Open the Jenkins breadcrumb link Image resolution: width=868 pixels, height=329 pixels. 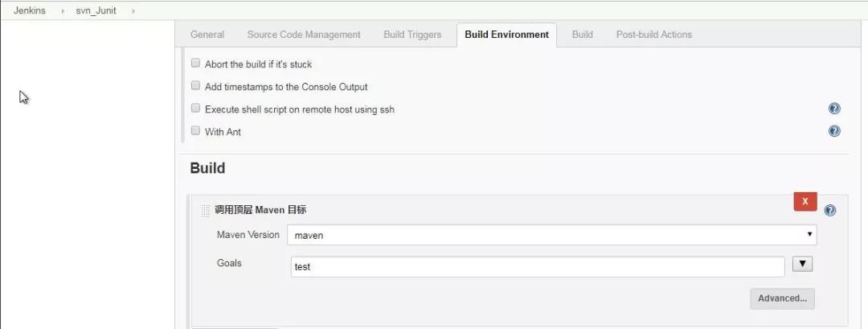pos(30,10)
